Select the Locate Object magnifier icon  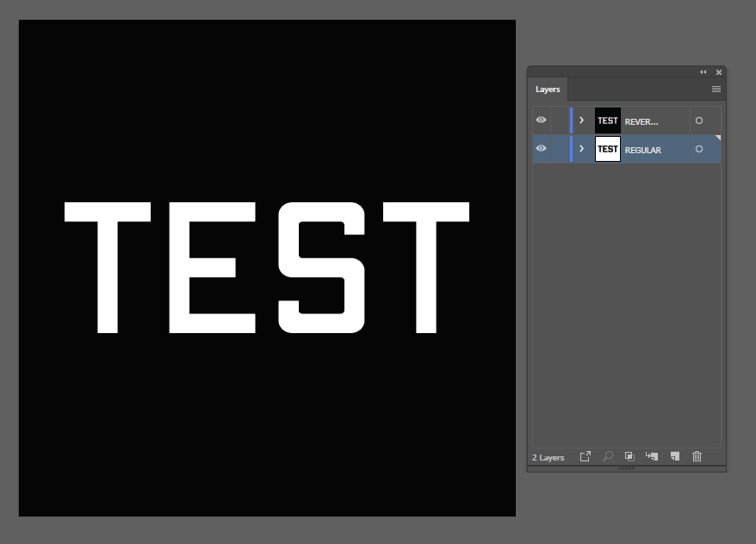click(x=608, y=456)
